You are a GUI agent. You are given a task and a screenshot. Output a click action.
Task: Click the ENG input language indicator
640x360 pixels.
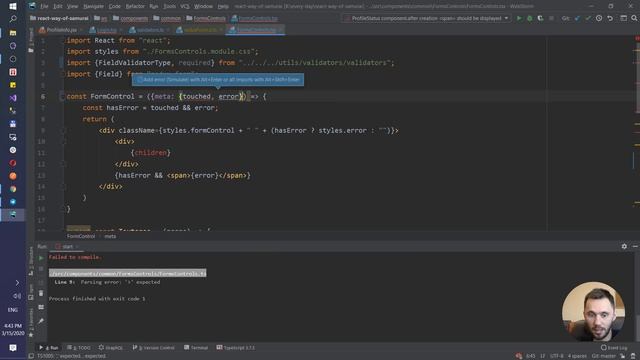coord(13,310)
